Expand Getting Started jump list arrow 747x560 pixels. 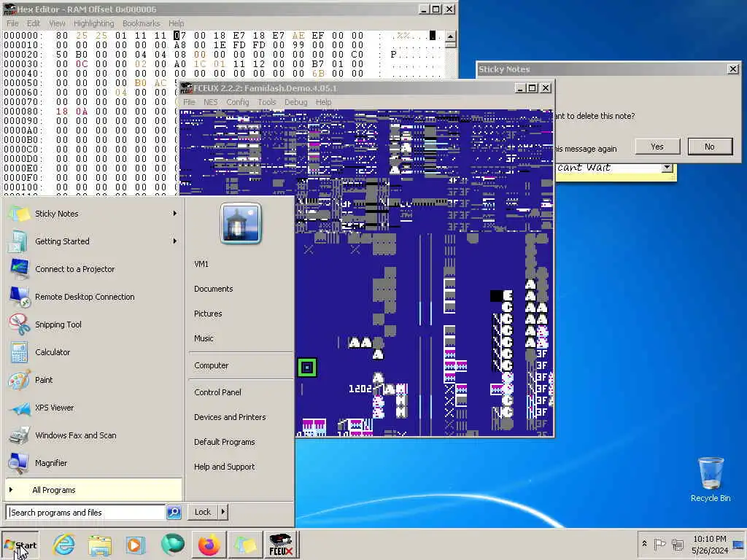click(x=175, y=241)
